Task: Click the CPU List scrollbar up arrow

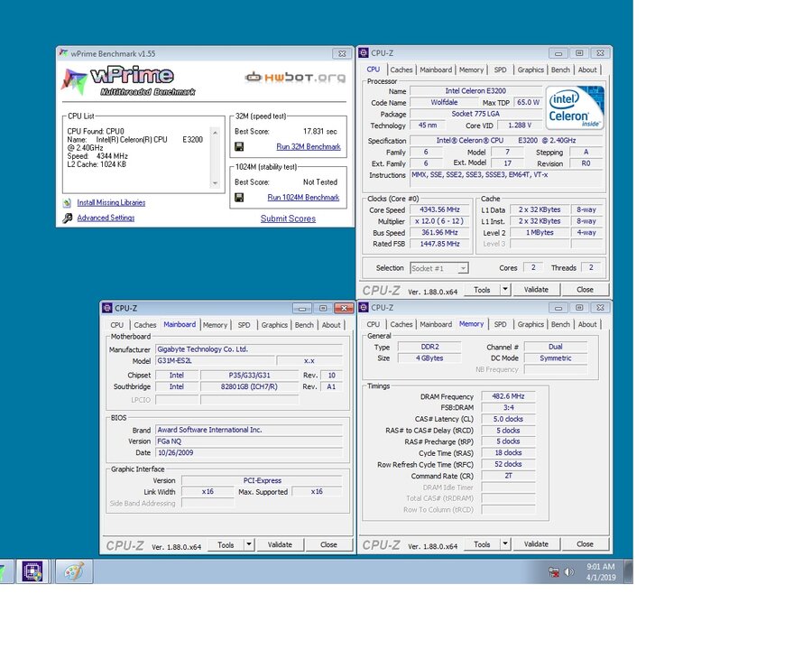Action: [215, 134]
